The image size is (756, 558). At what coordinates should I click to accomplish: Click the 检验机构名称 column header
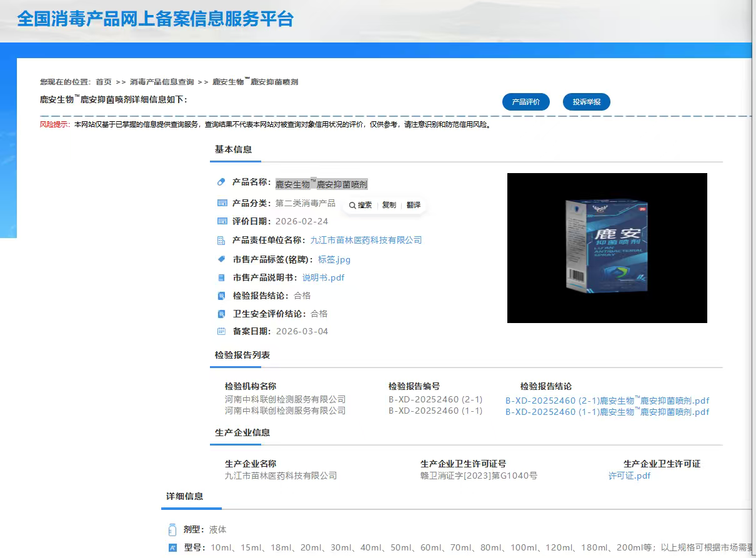(251, 386)
